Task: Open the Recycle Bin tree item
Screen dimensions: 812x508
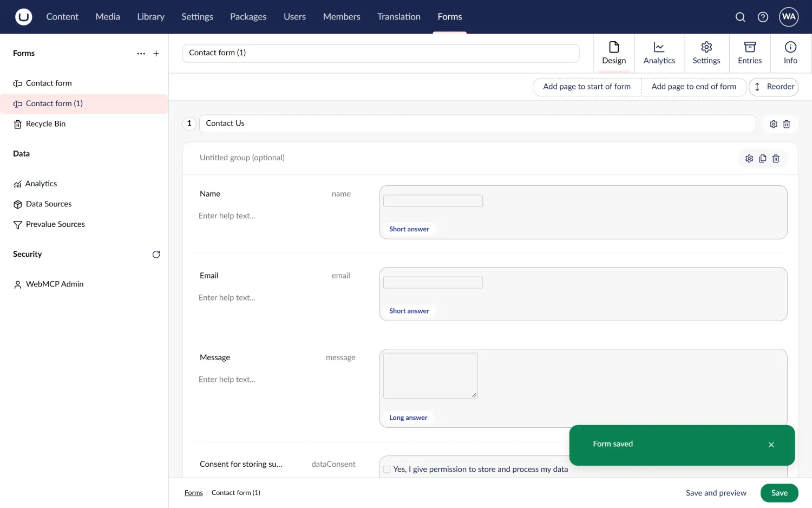Action: 84,124
